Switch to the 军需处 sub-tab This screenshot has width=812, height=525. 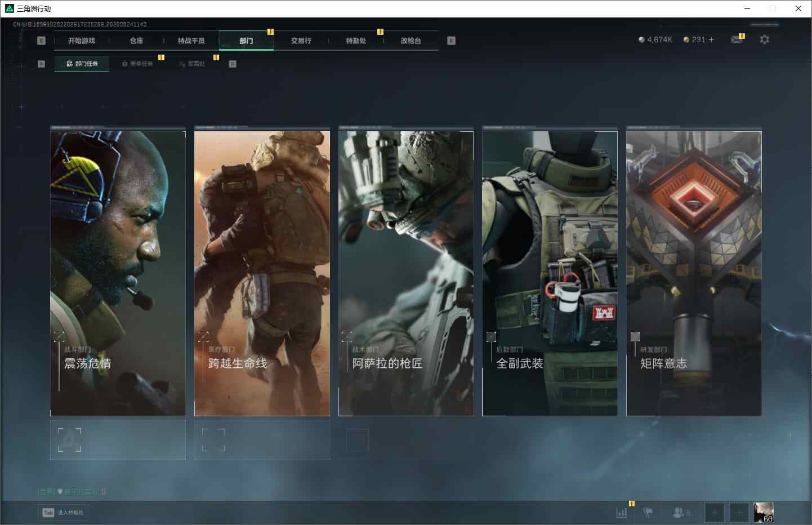pos(193,64)
